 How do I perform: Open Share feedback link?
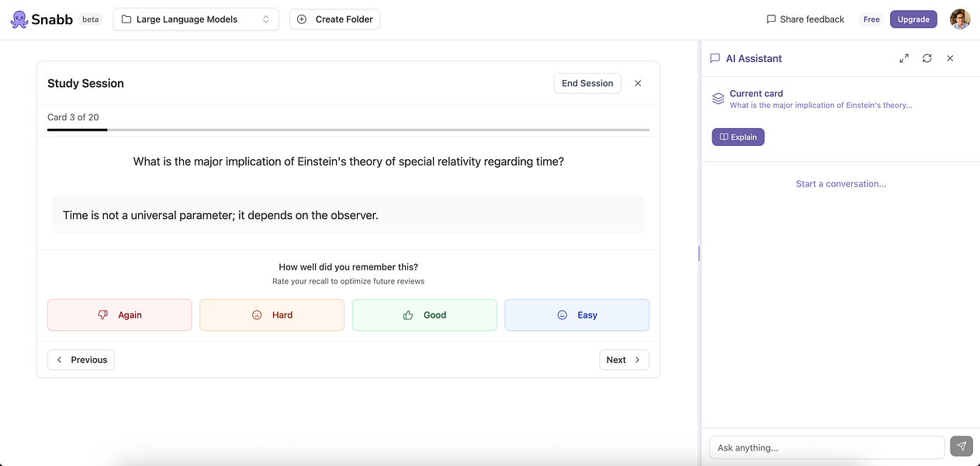805,19
